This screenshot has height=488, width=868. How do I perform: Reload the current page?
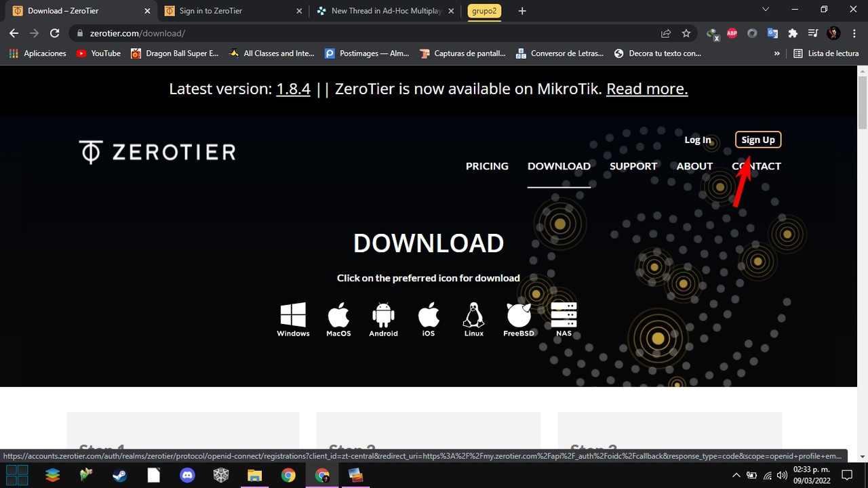tap(56, 33)
